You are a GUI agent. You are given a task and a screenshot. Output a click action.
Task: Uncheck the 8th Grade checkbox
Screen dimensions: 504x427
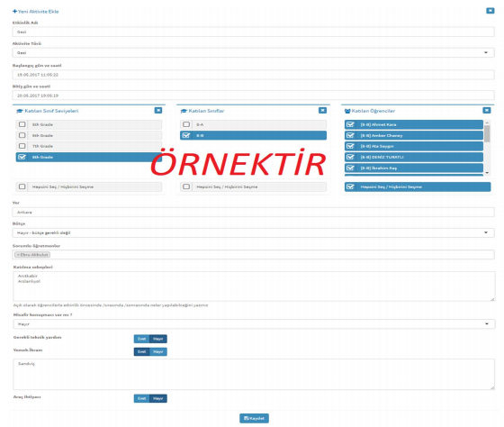pos(22,157)
